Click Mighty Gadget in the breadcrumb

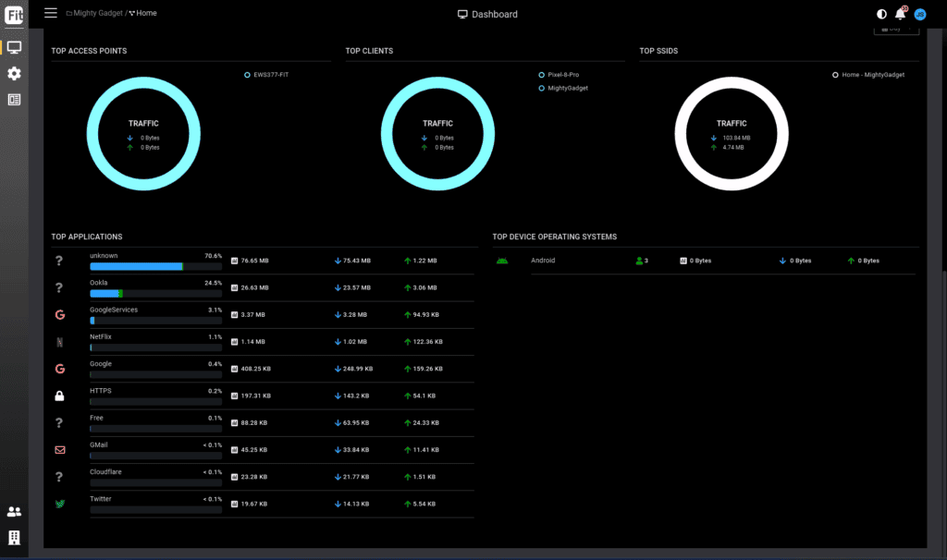click(97, 14)
